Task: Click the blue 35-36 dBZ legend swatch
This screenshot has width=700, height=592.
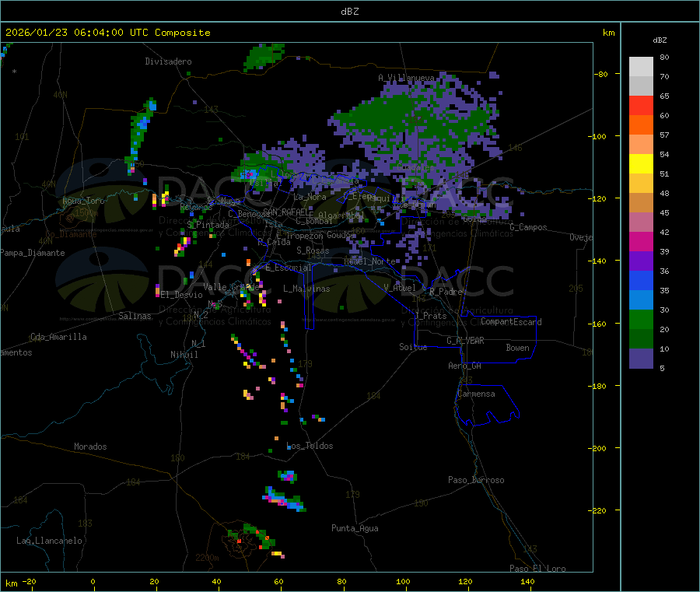Action: coord(641,280)
